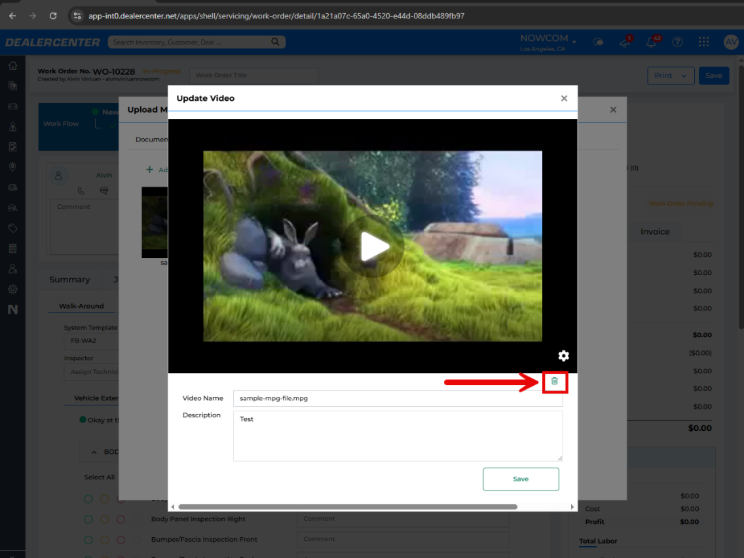The width and height of the screenshot is (744, 558).
Task: Click the Comment box for customer
Action: tap(84, 227)
